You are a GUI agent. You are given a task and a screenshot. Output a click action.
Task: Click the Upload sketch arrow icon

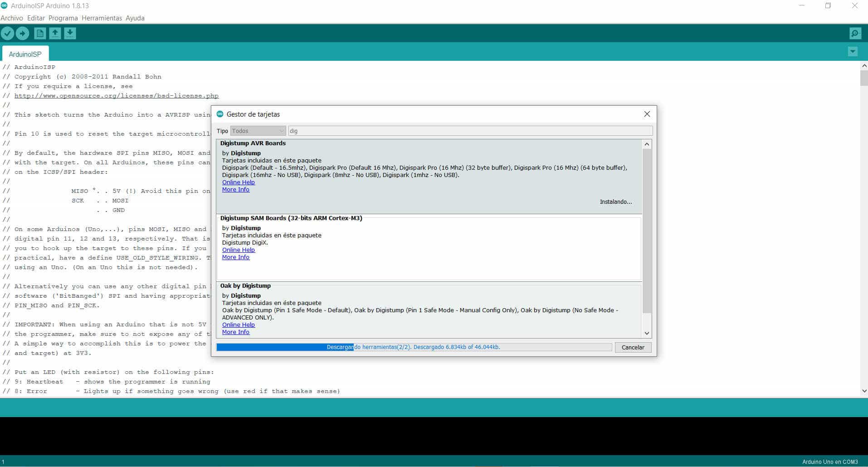point(22,33)
